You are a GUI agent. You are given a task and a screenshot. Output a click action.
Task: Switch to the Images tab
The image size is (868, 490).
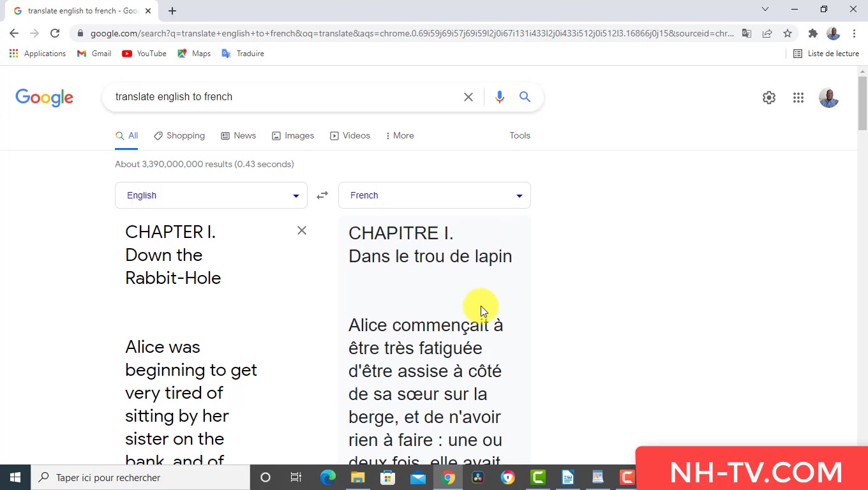(293, 136)
